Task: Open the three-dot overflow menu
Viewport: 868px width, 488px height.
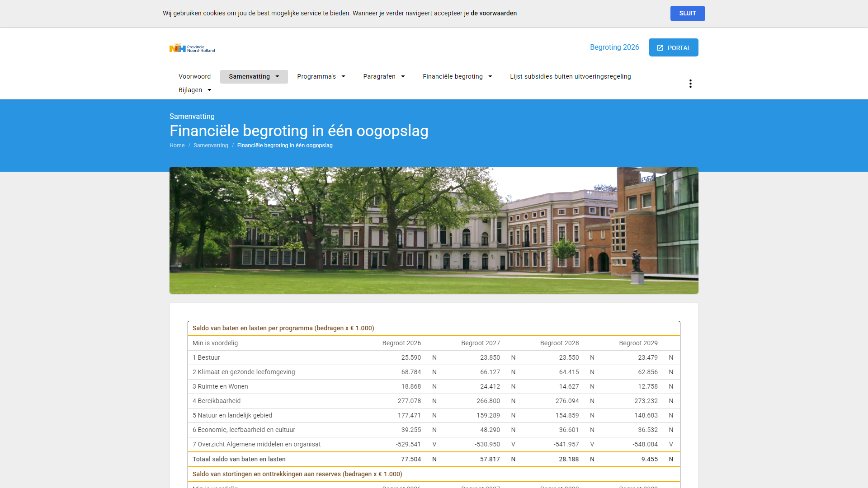Action: (690, 84)
